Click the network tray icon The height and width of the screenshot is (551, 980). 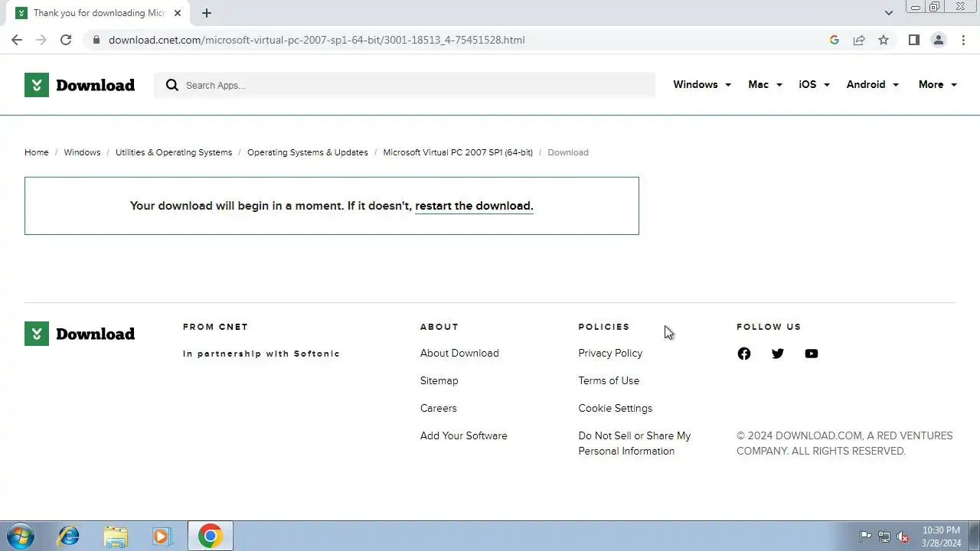click(x=884, y=536)
